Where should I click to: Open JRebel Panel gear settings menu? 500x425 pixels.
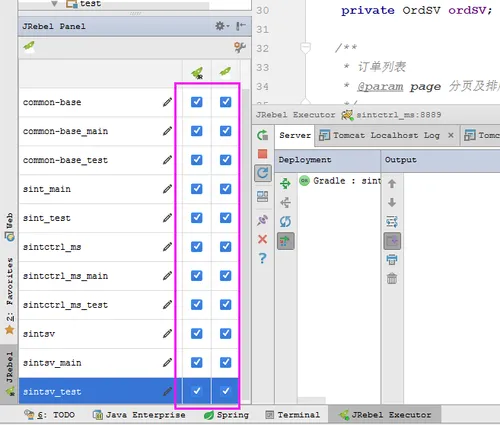pyautogui.click(x=222, y=26)
